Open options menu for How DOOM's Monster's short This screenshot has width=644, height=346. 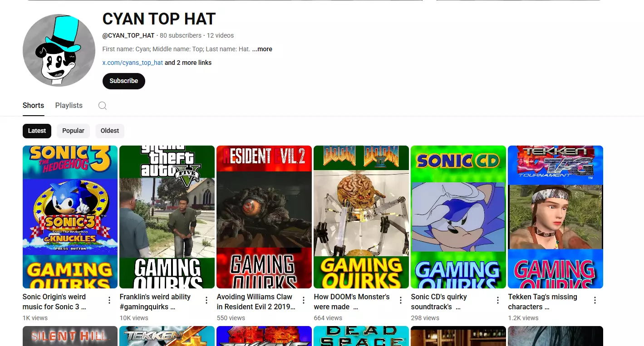click(x=401, y=300)
